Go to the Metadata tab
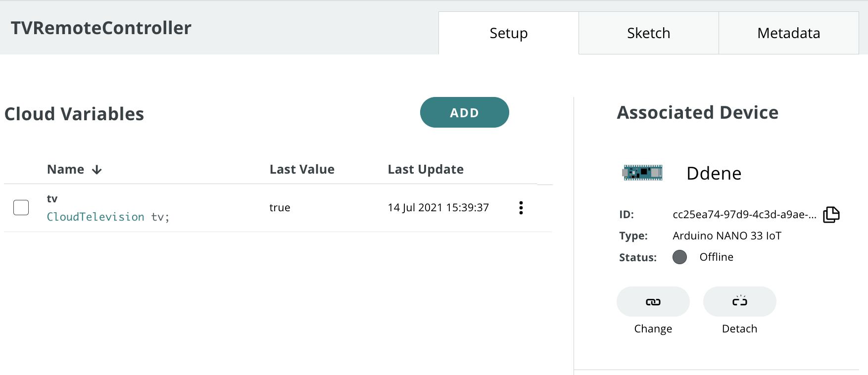This screenshot has height=375, width=868. coord(788,33)
